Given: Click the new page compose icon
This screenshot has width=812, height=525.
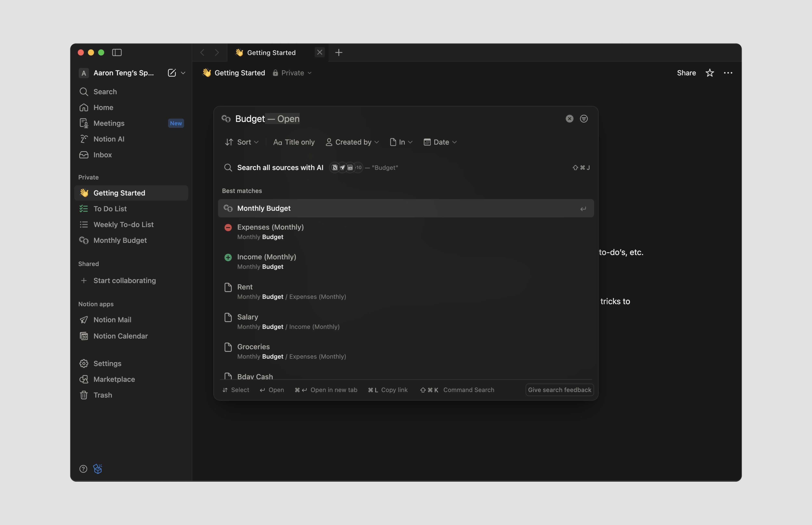Looking at the screenshot, I should 172,73.
